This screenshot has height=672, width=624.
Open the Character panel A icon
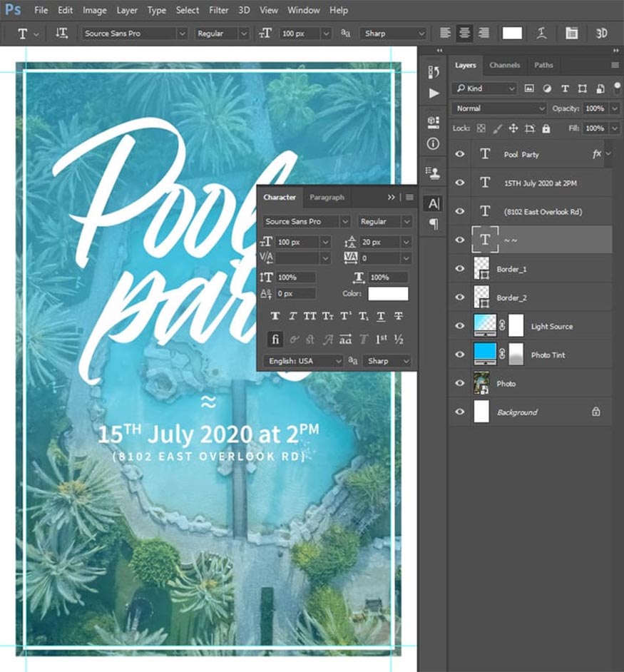434,203
